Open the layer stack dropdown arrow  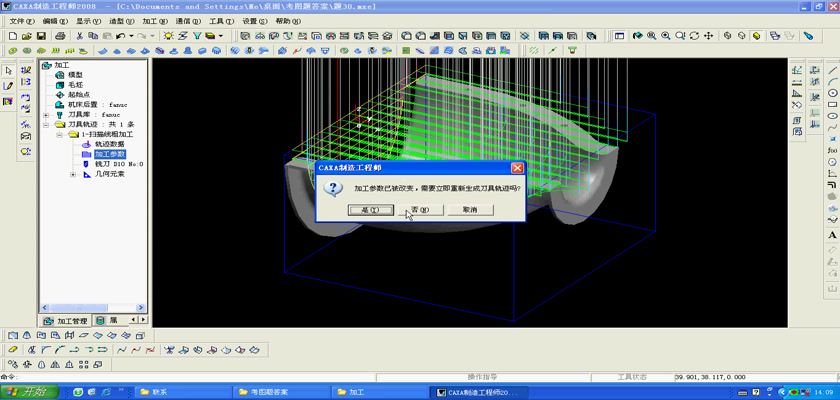click(x=220, y=36)
